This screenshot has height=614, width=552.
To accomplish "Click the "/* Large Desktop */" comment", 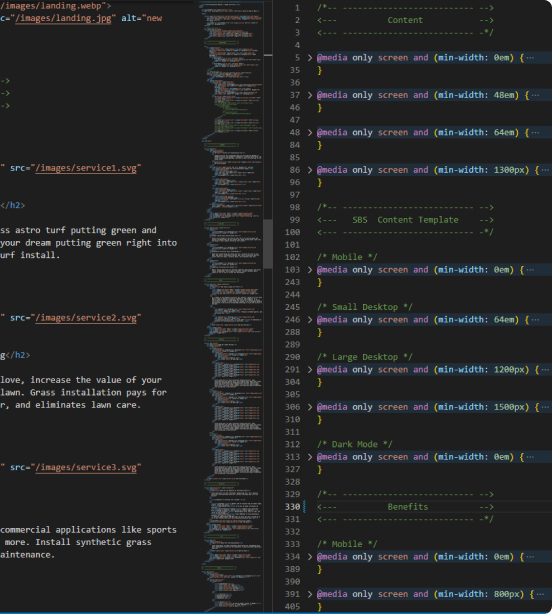I will [x=364, y=357].
